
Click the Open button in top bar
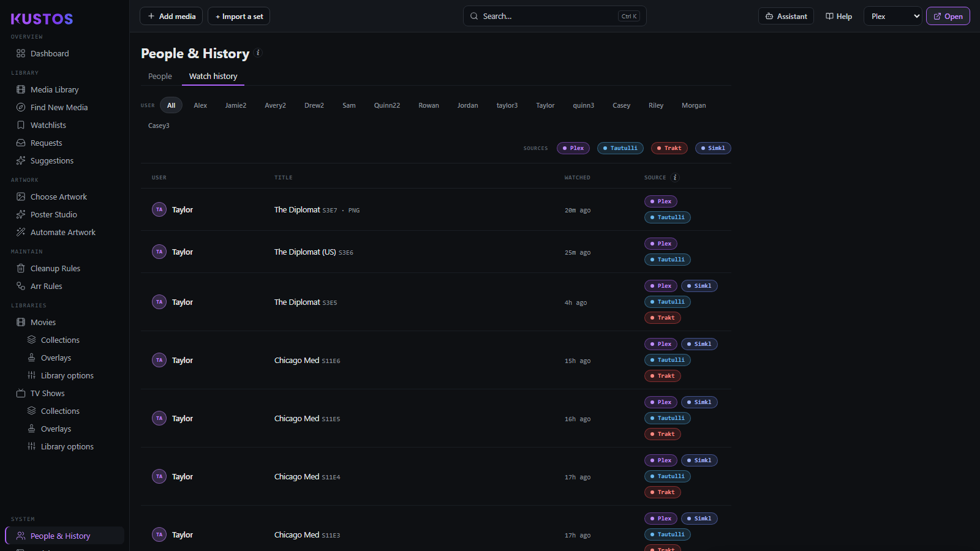[x=948, y=17]
